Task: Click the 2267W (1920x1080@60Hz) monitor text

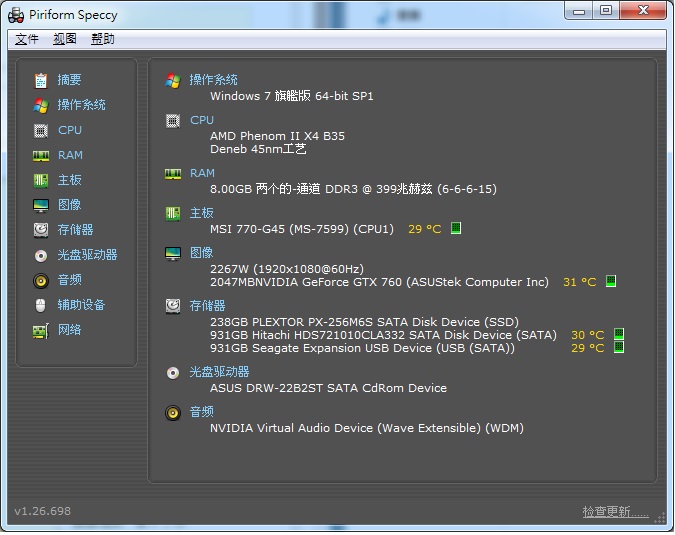Action: tap(287, 269)
